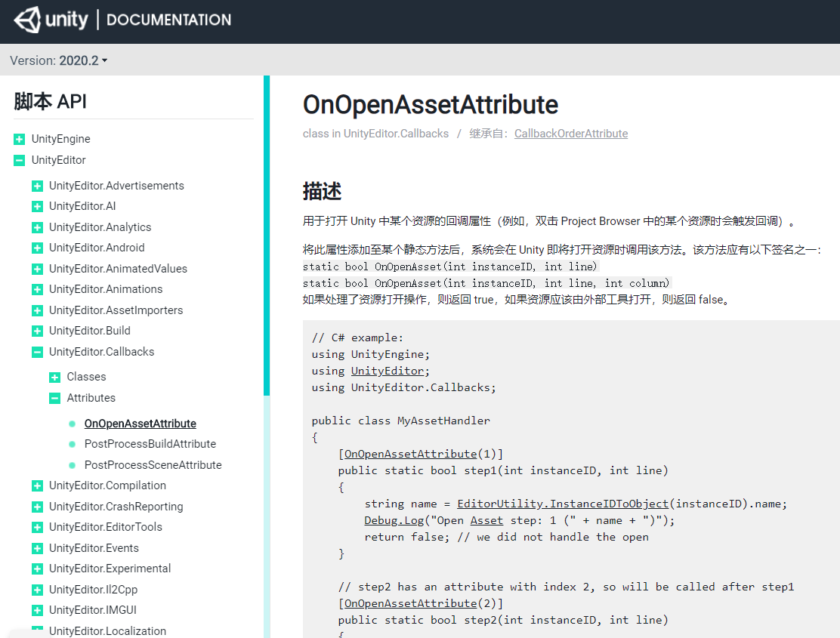This screenshot has height=638, width=840.
Task: Expand UnityEditor.AnimatedValues plus icon
Action: click(37, 269)
